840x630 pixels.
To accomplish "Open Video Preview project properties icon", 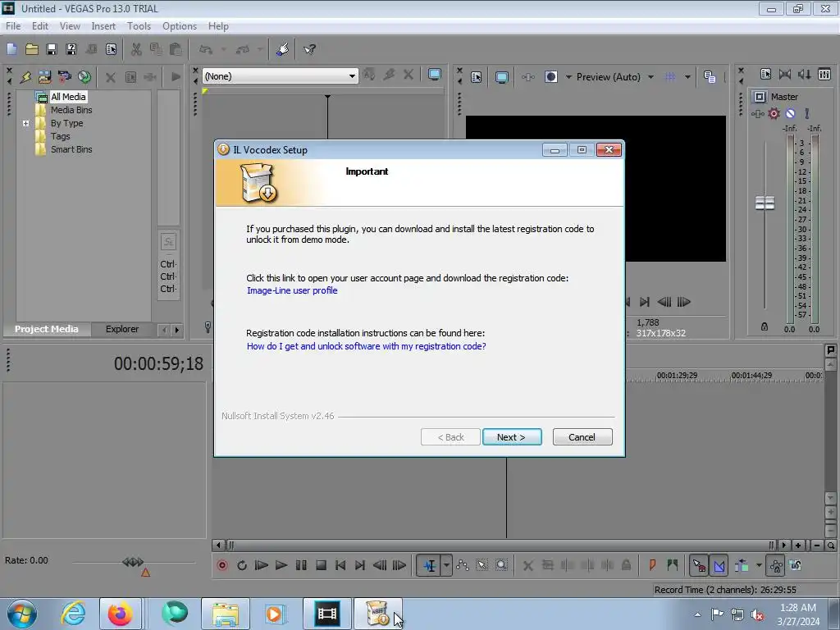I will (x=476, y=77).
